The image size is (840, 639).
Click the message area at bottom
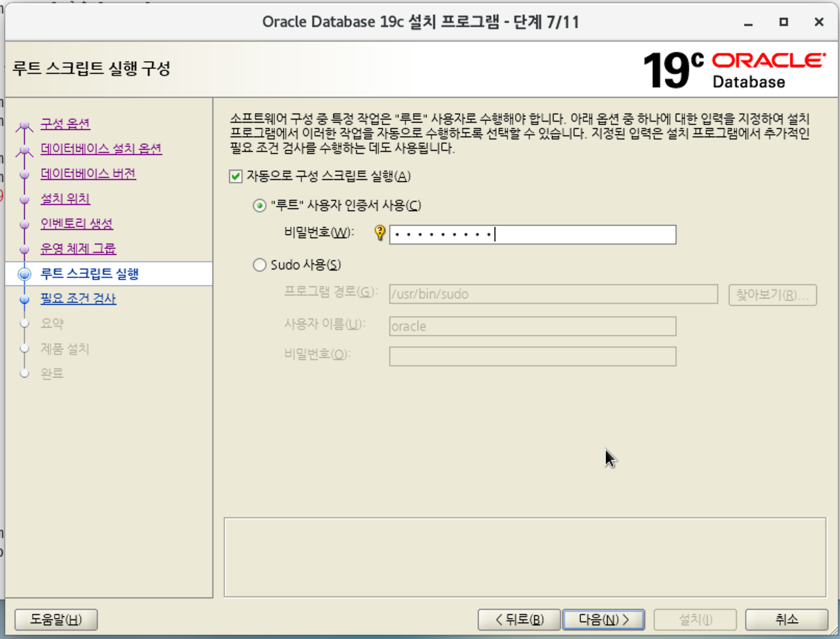(x=525, y=557)
